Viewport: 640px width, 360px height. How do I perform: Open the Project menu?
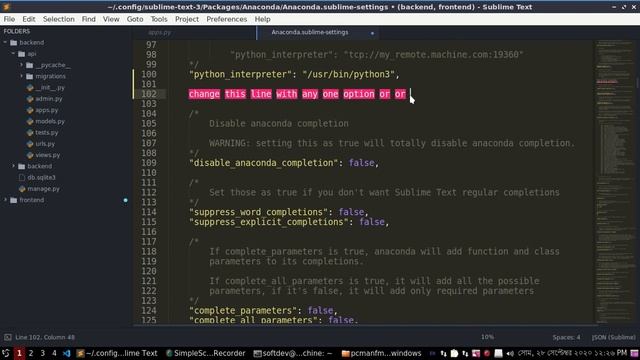click(187, 19)
